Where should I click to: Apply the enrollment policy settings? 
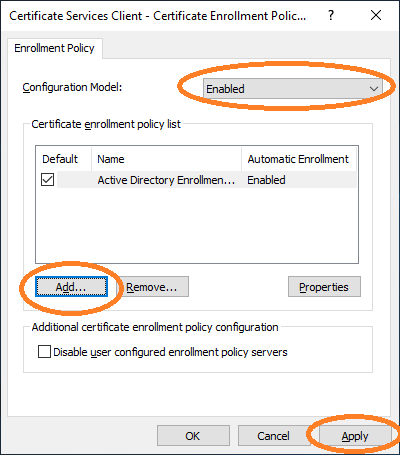(355, 436)
